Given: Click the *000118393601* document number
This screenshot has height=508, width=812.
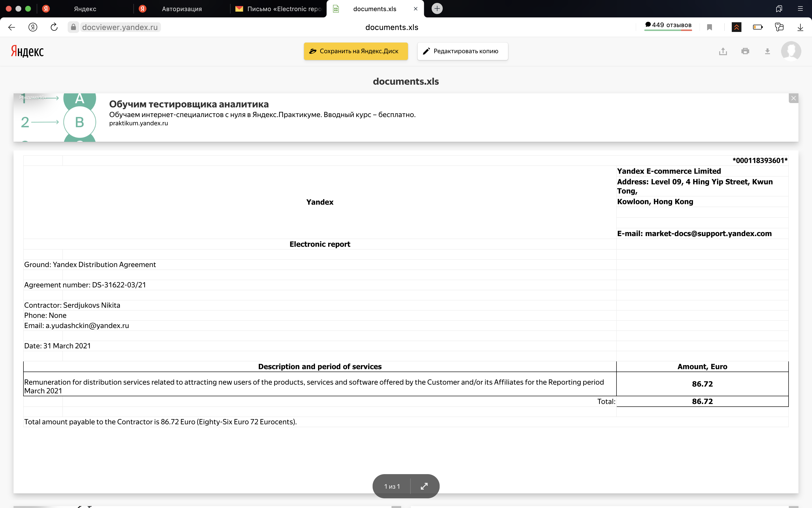Looking at the screenshot, I should tap(760, 161).
